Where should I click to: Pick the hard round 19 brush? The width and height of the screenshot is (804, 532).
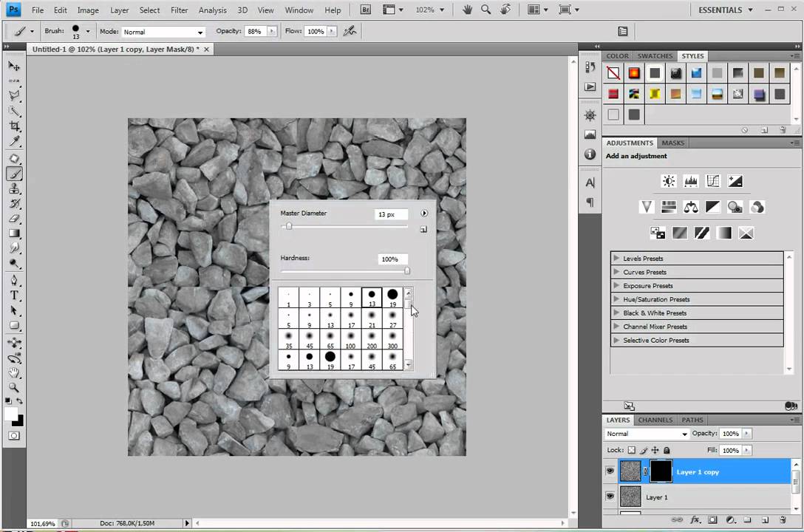click(392, 297)
